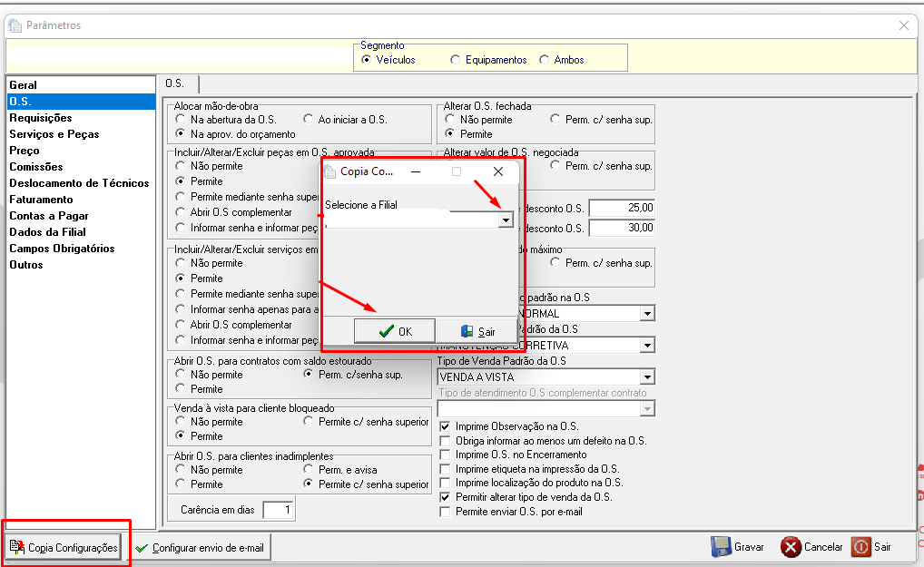
Task: Click the Parâmetros window title icon
Action: pyautogui.click(x=15, y=25)
